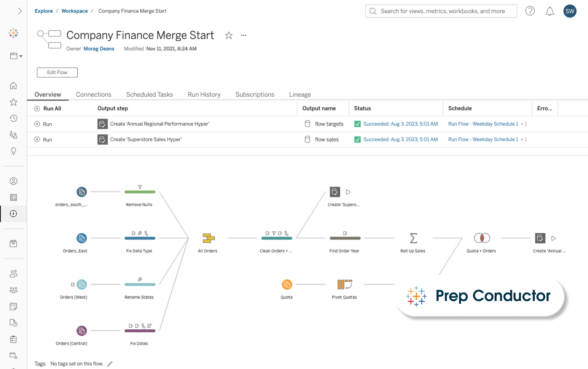This screenshot has width=588, height=369.
Task: Click the Succeeded checkmark for flow sales
Action: 357,139
